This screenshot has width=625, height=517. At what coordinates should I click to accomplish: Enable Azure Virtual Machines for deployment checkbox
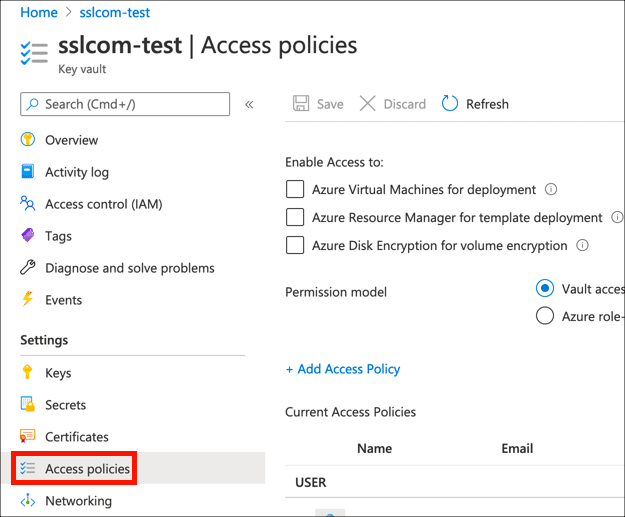295,189
